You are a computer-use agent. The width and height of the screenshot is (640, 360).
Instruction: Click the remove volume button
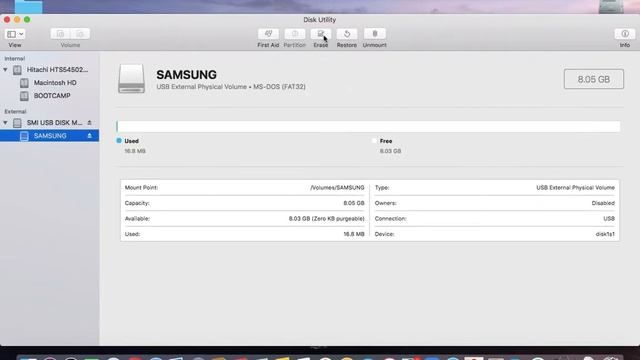(x=80, y=34)
